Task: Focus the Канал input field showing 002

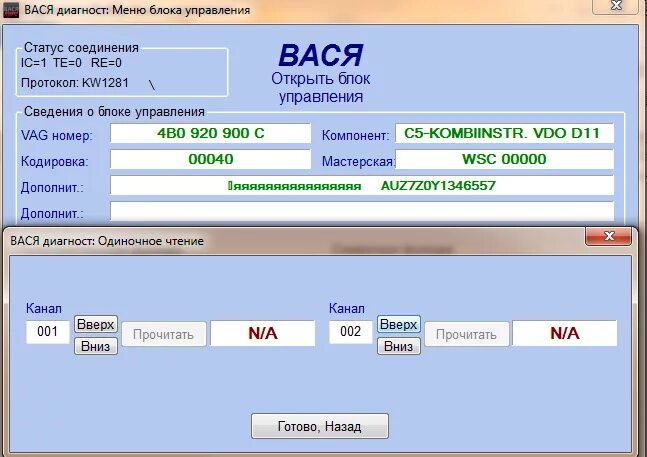Action: point(350,332)
